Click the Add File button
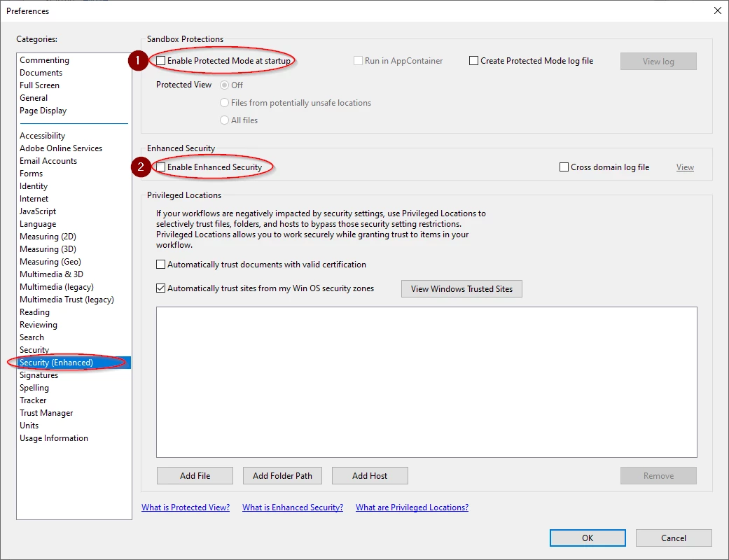The height and width of the screenshot is (560, 729). coord(195,476)
